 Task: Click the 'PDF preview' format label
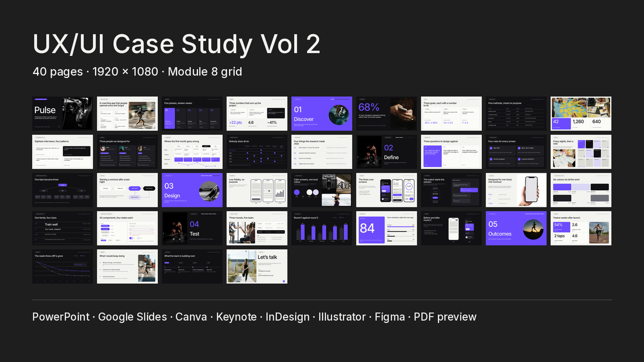coord(445,317)
